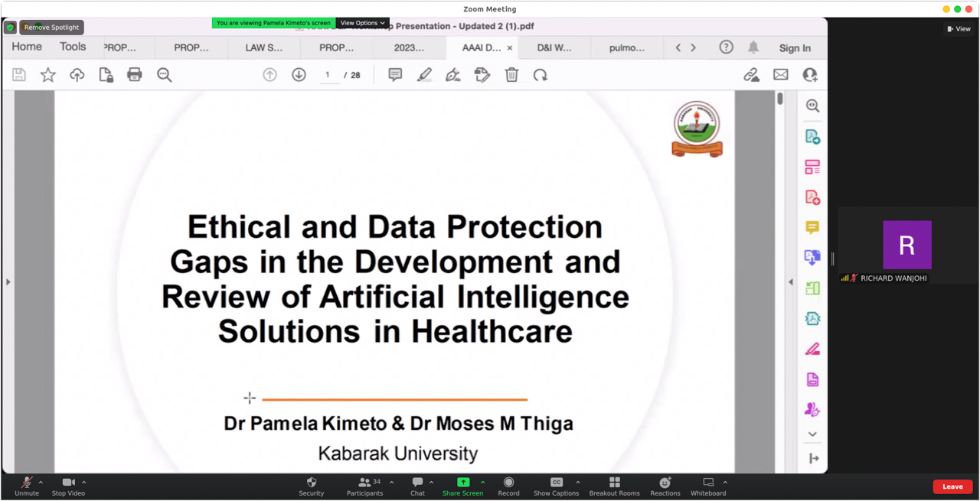Image resolution: width=980 pixels, height=501 pixels.
Task: Open the Organize Pages tool in side panel
Action: pyautogui.click(x=812, y=167)
